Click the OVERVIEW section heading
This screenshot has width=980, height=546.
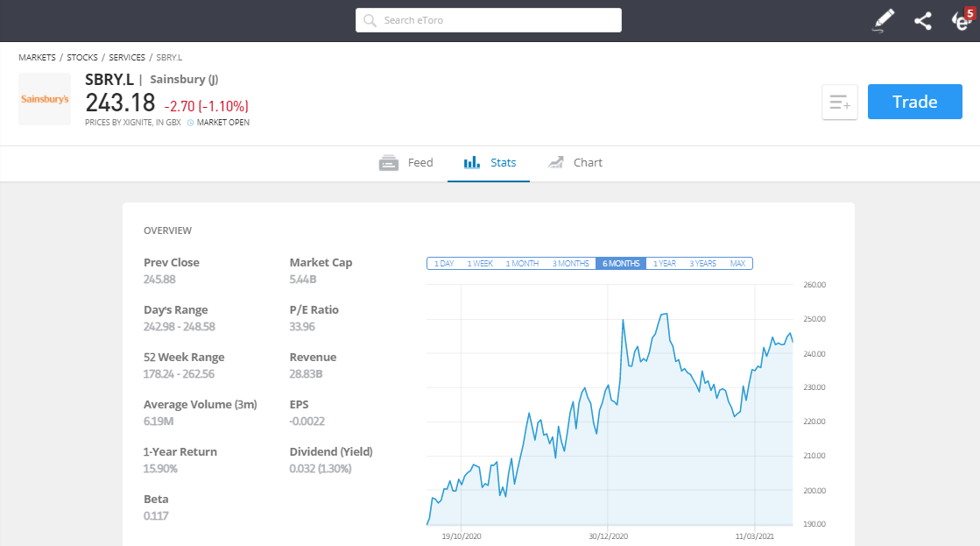(x=167, y=230)
